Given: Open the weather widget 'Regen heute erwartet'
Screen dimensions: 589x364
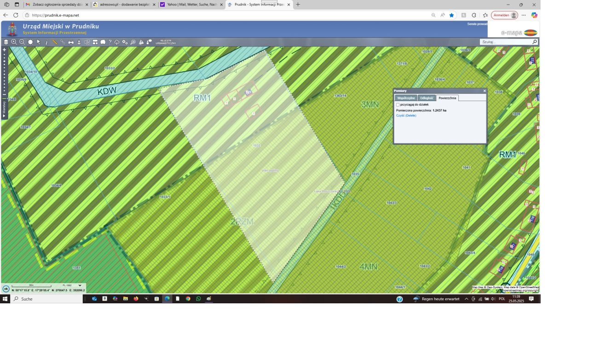Looking at the screenshot, I should click(x=436, y=299).
